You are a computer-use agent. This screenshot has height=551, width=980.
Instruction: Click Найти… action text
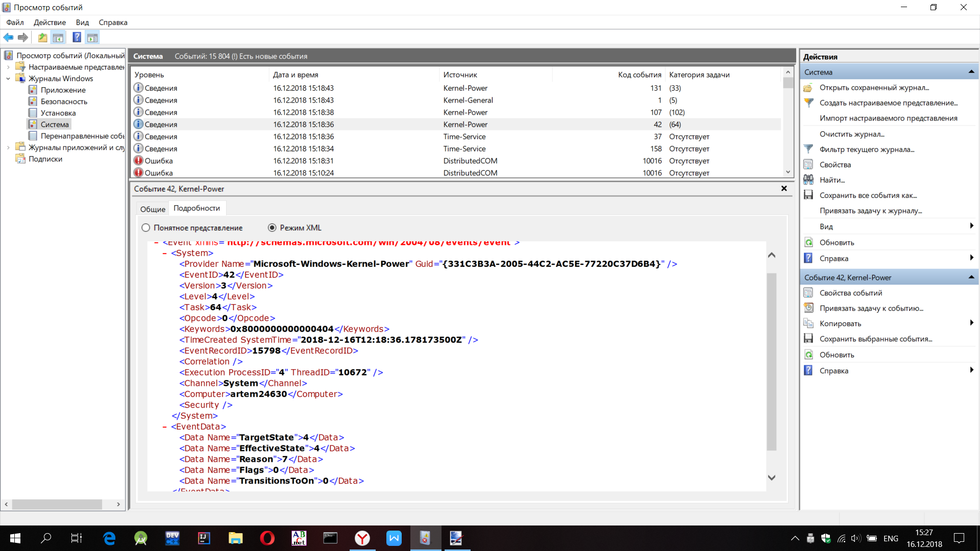tap(832, 180)
